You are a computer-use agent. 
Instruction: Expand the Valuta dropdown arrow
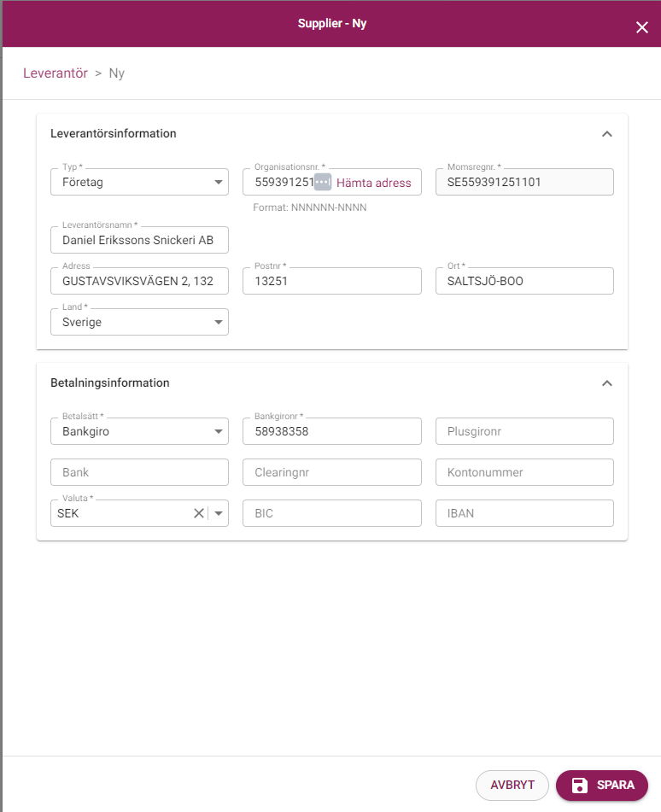pyautogui.click(x=219, y=514)
